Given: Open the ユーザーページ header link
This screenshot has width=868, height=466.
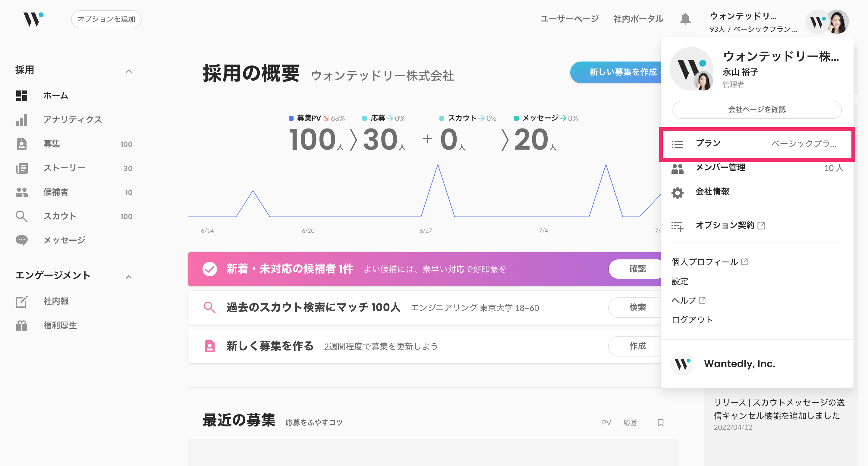Looking at the screenshot, I should [569, 19].
